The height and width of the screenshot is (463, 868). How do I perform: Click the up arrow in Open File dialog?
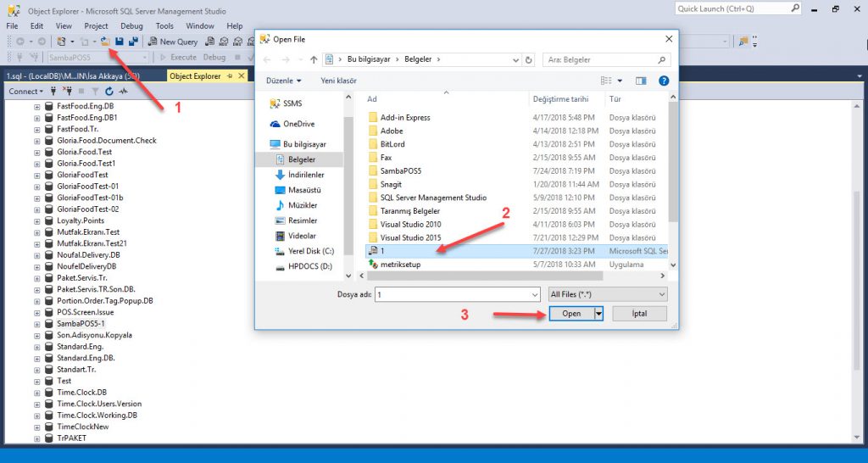click(314, 59)
